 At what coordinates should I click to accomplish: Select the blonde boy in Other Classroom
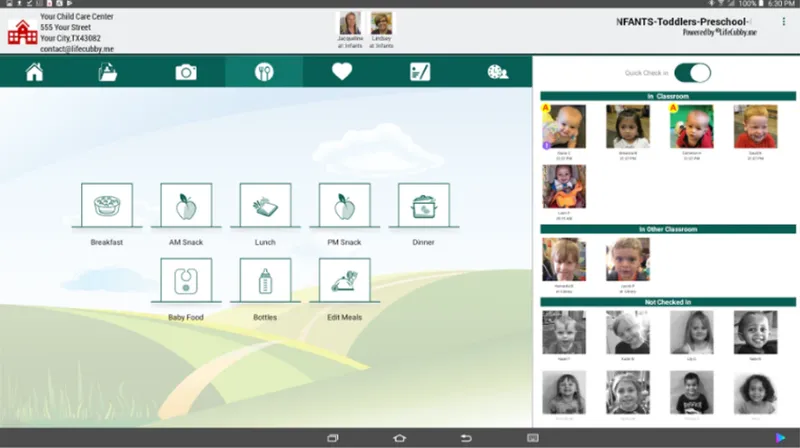[628, 259]
